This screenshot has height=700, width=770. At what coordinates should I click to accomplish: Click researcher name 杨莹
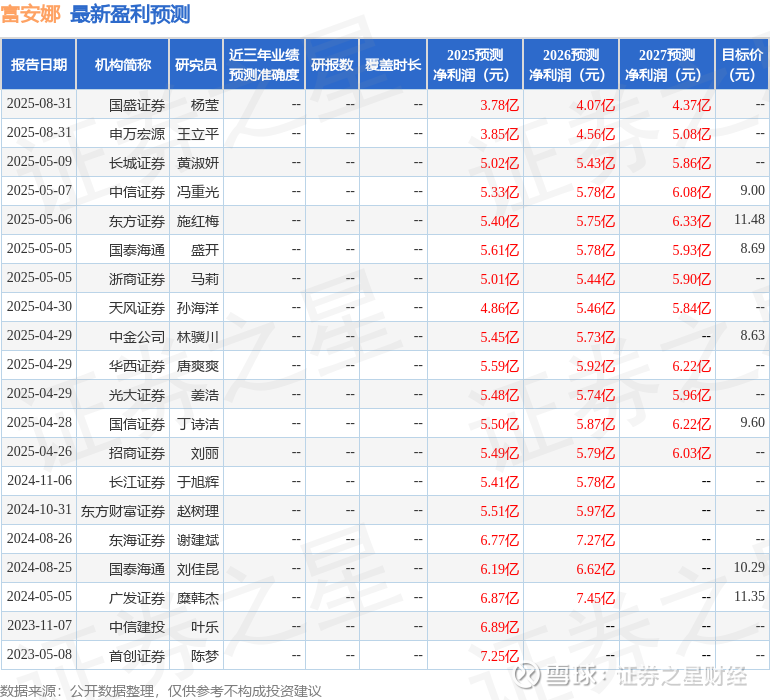pos(205,105)
